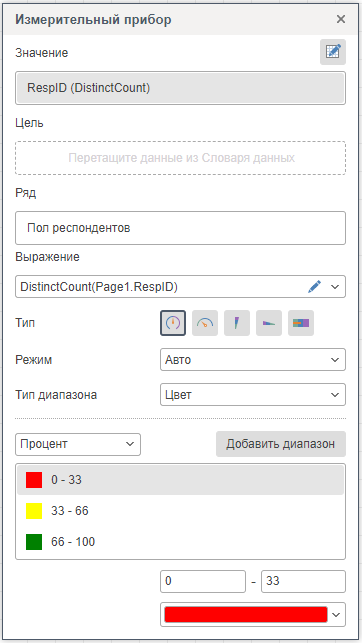Expand the Выражение dropdown arrow
Screen dimensions: 362x643
click(335, 287)
